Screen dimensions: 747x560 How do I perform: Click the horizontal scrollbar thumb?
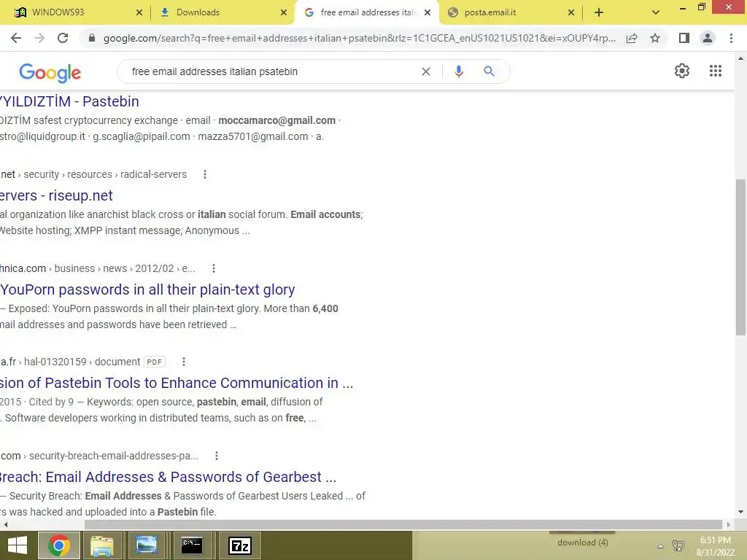click(403, 524)
